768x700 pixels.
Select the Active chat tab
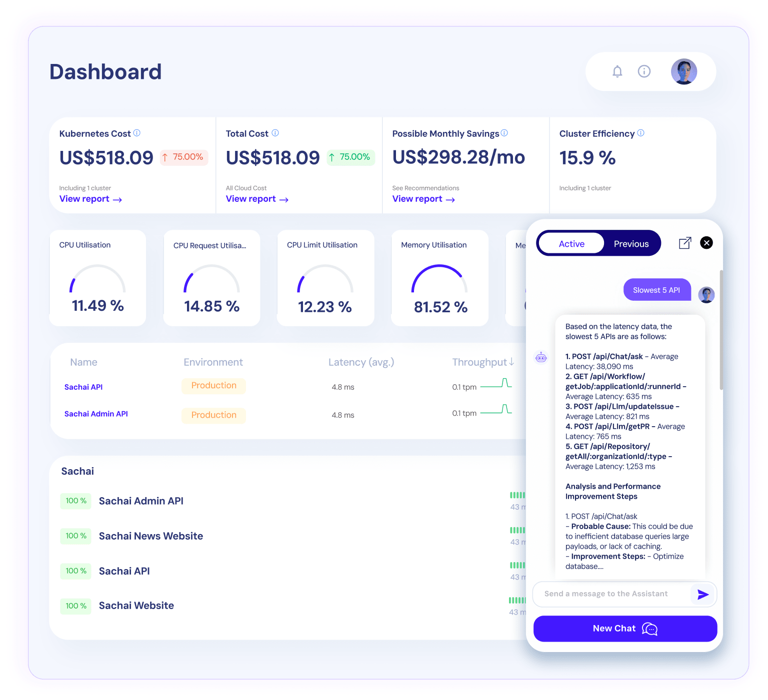(x=571, y=243)
